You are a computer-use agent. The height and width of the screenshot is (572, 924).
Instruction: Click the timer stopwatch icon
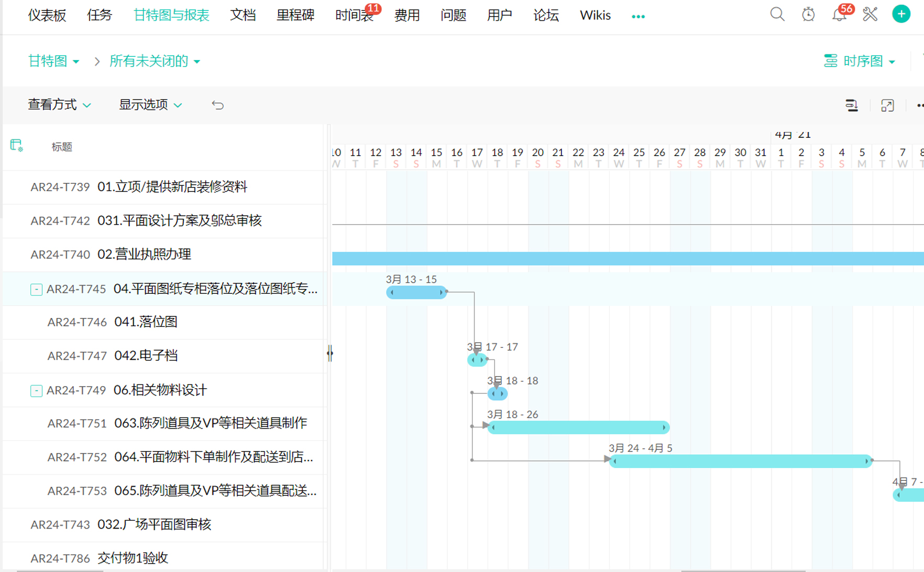pos(808,15)
